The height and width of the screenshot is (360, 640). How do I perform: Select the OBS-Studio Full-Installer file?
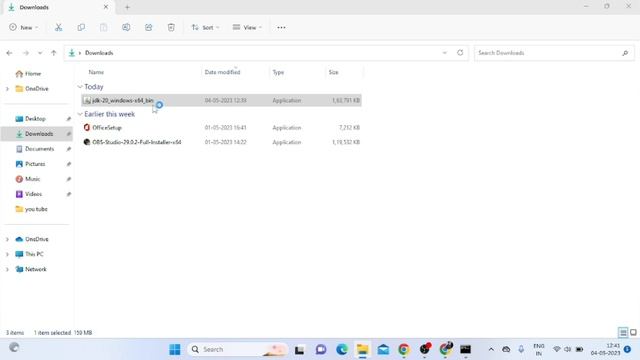[221, 142]
